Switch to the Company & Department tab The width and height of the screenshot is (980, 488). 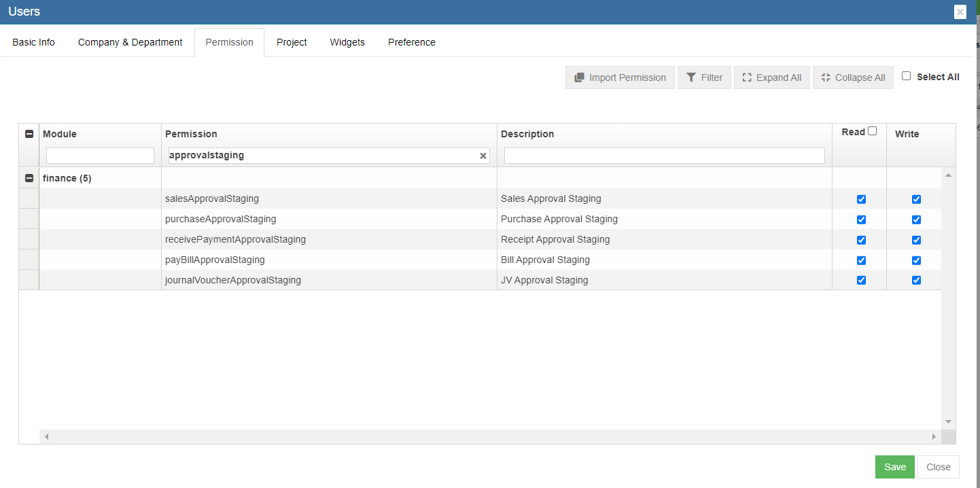click(130, 42)
